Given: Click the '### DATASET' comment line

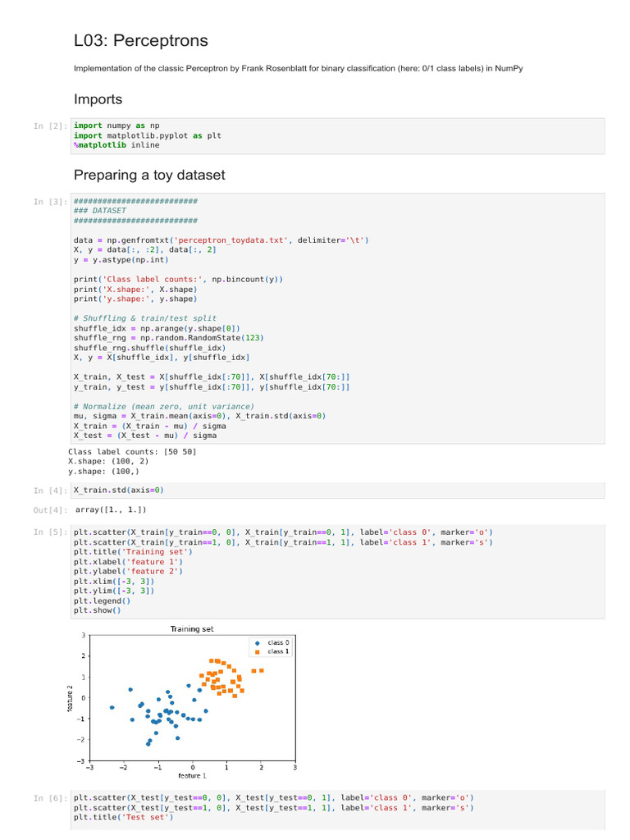Looking at the screenshot, I should [100, 211].
